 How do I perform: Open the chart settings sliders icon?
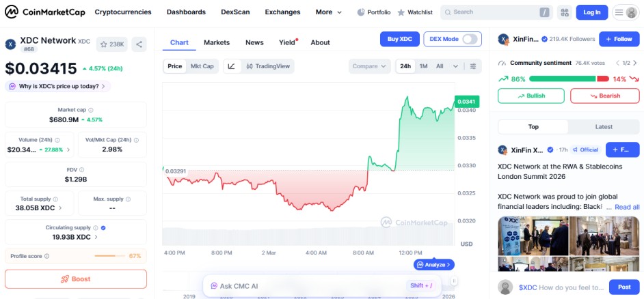tap(473, 66)
